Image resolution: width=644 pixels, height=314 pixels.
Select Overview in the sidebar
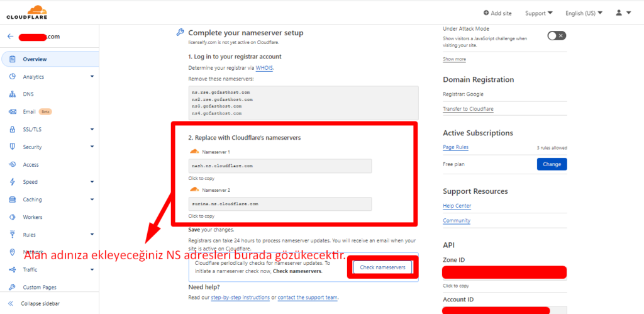point(35,59)
